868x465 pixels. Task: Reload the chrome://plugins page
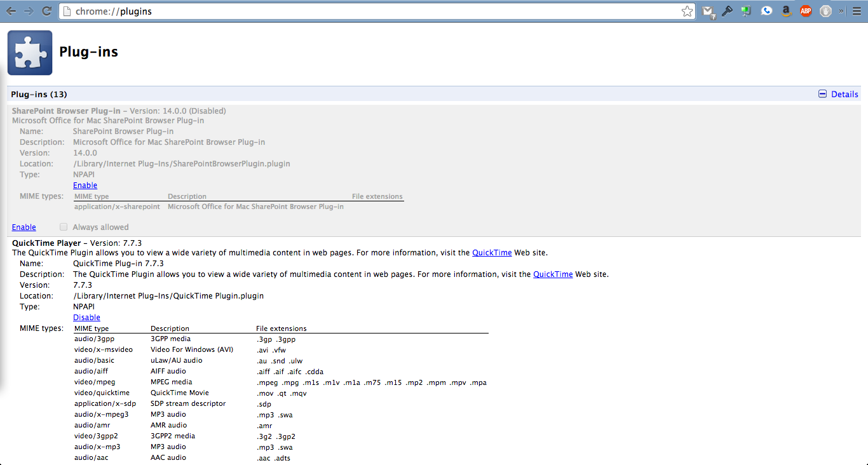[46, 11]
